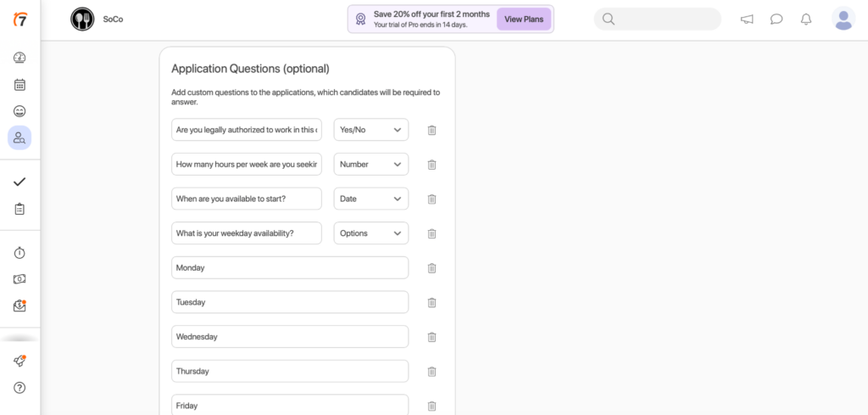Open the dollar envelope tips icon
Viewport: 868px width, 415px height.
[19, 306]
